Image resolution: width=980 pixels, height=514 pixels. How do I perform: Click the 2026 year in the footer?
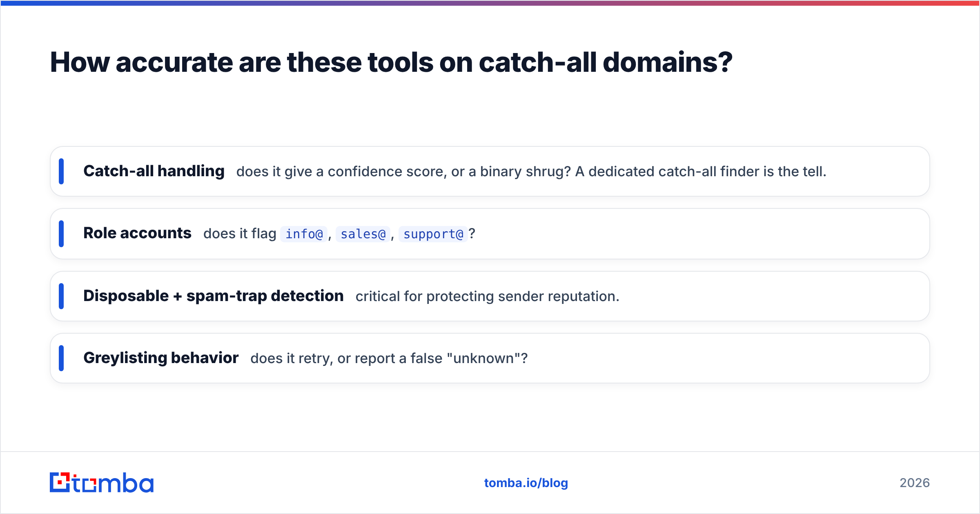click(915, 483)
